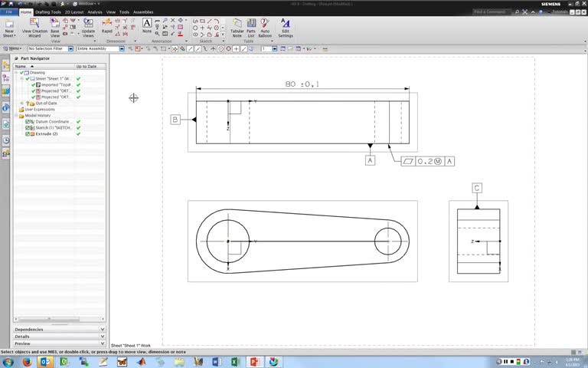Collapse the Model History node
This screenshot has width=588, height=368.
click(x=16, y=116)
